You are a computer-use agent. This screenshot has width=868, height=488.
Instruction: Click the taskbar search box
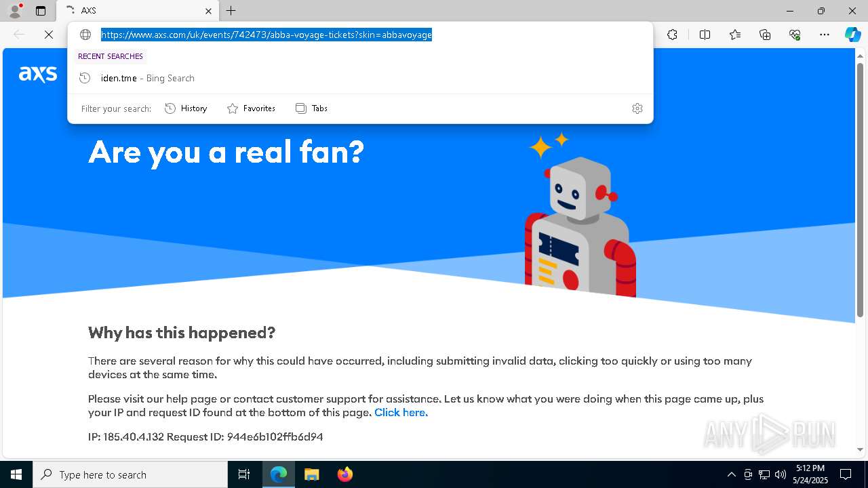130,474
